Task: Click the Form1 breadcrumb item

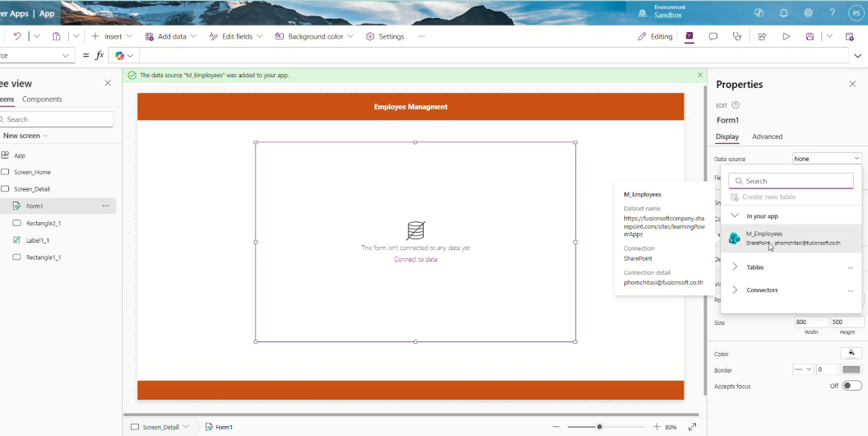Action: [219, 427]
